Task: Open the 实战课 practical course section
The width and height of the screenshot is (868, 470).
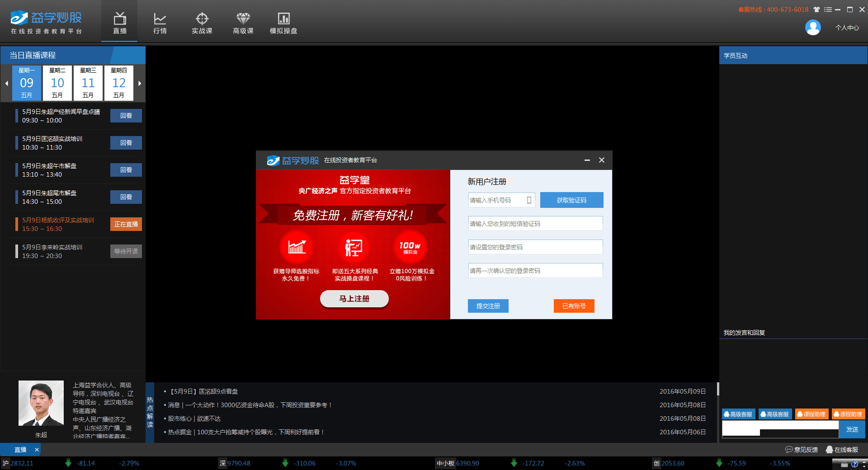Action: (202, 23)
